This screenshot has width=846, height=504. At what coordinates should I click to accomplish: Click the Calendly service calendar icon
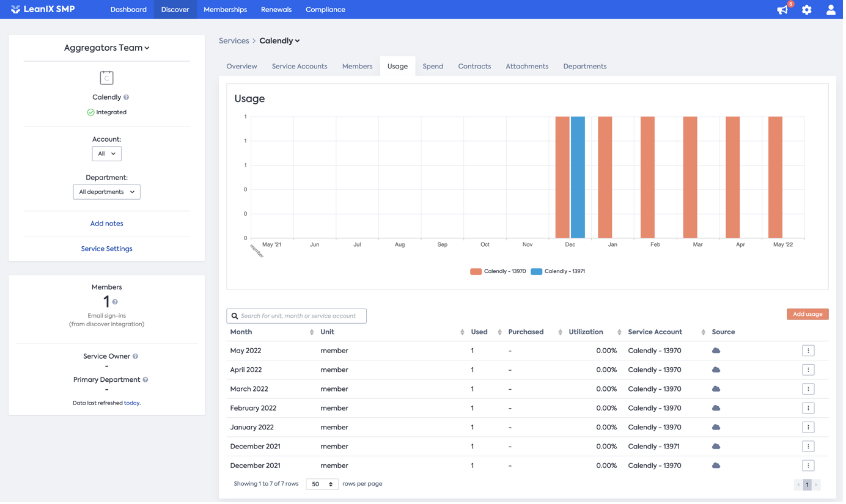pyautogui.click(x=107, y=78)
